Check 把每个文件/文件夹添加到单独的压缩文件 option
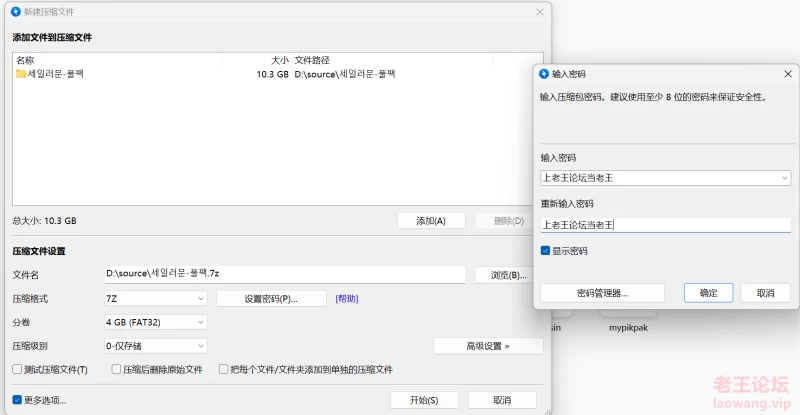Image resolution: width=800 pixels, height=415 pixels. point(223,369)
